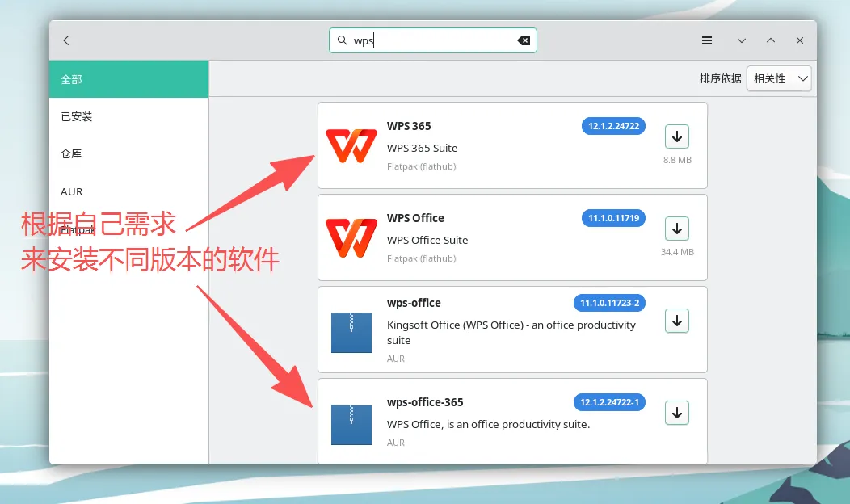
Task: Click the wps-office package archive icon
Action: tap(351, 332)
